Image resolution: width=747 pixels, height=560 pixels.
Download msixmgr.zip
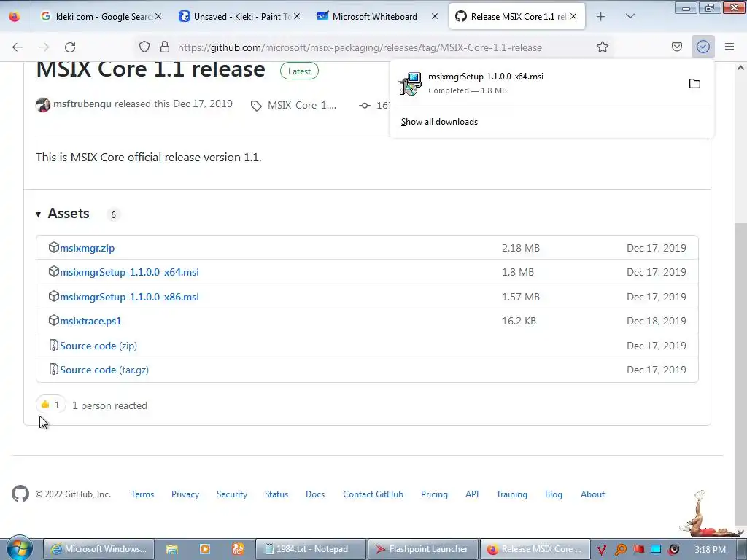click(x=88, y=248)
